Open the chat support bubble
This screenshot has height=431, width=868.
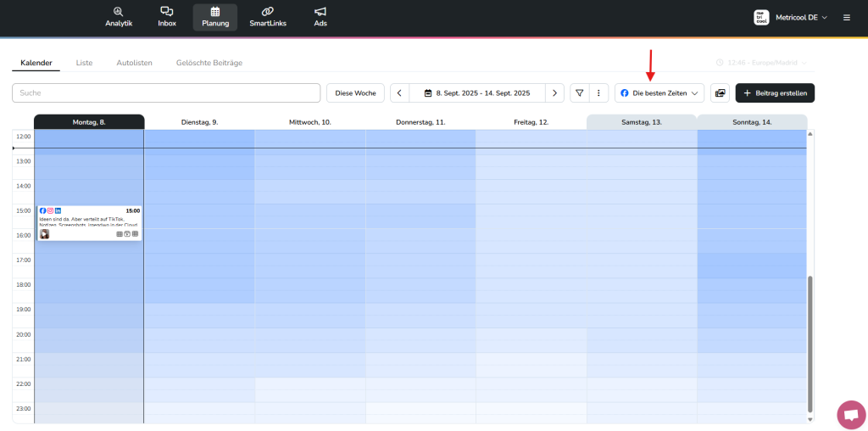pyautogui.click(x=849, y=414)
